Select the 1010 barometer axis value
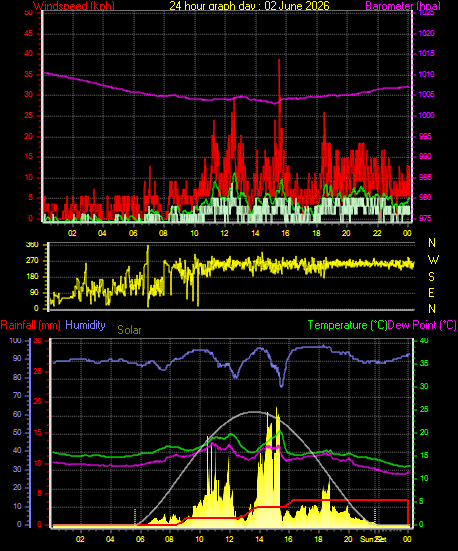Screen dimensions: 458x551 [426, 74]
